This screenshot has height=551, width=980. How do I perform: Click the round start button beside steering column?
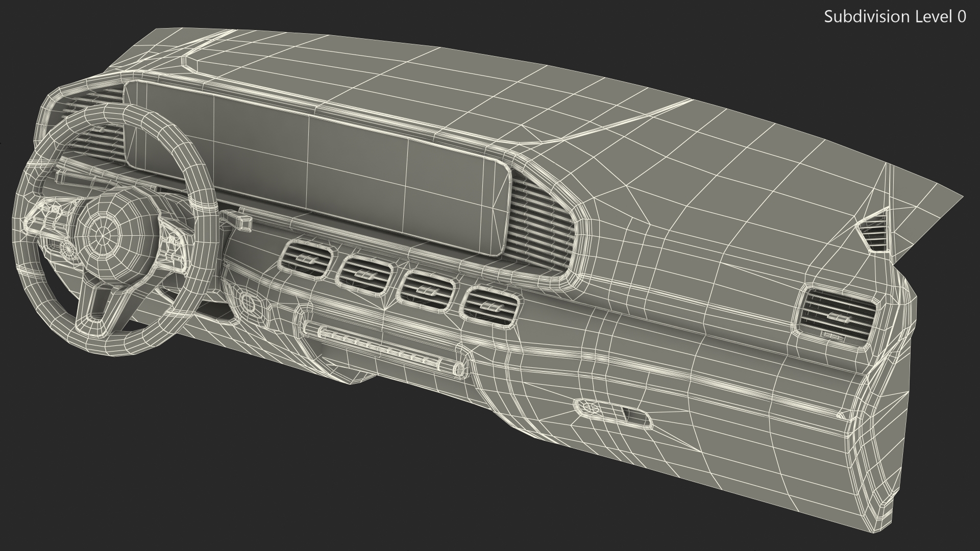coord(250,303)
